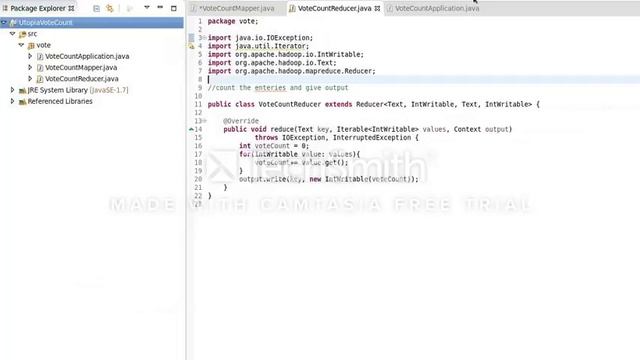Switch to the VoteCountApplication.java editor tab

[x=436, y=8]
